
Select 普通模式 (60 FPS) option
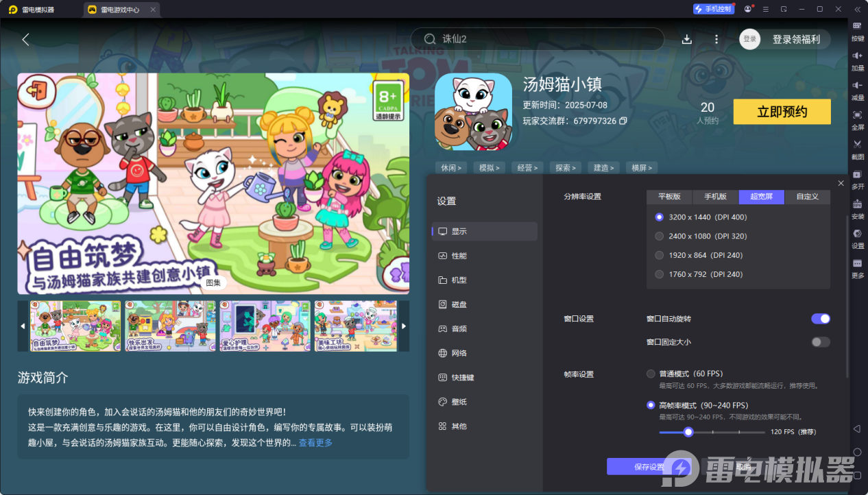pos(651,374)
